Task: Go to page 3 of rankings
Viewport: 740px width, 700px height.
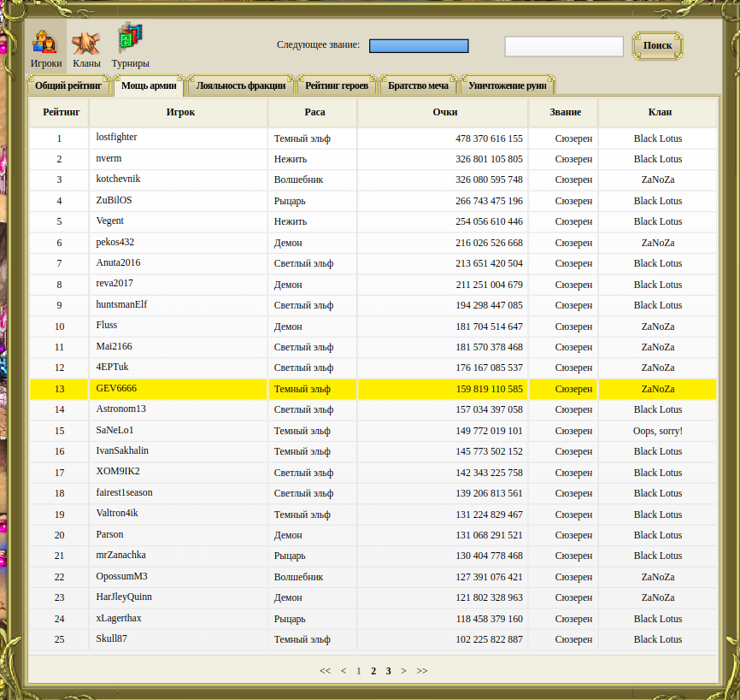Action: (388, 671)
